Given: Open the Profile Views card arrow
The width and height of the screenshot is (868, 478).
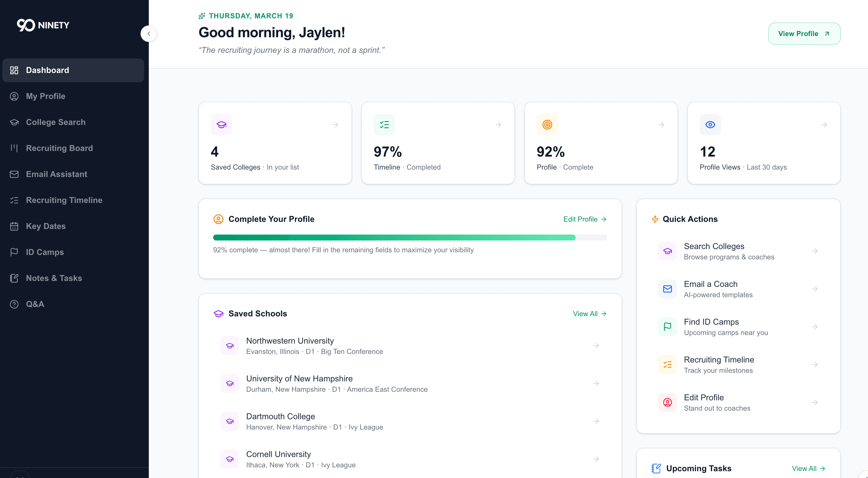Looking at the screenshot, I should [824, 125].
